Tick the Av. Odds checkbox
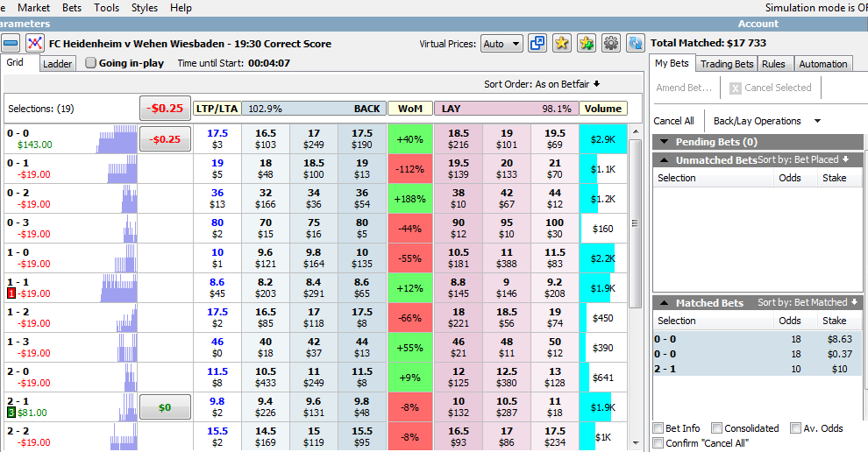Viewport: 868px width, 452px height. click(795, 428)
